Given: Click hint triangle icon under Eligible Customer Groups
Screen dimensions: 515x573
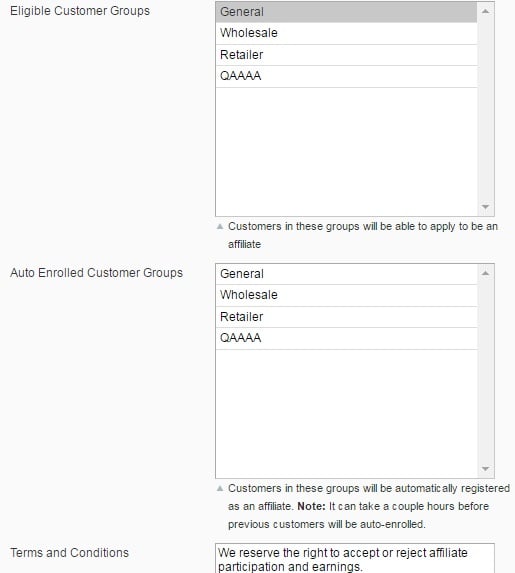Looking at the screenshot, I should pyautogui.click(x=220, y=227).
